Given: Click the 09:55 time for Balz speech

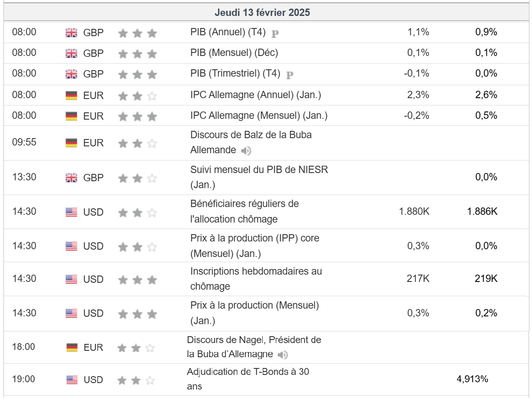Looking at the screenshot, I should (x=24, y=142).
